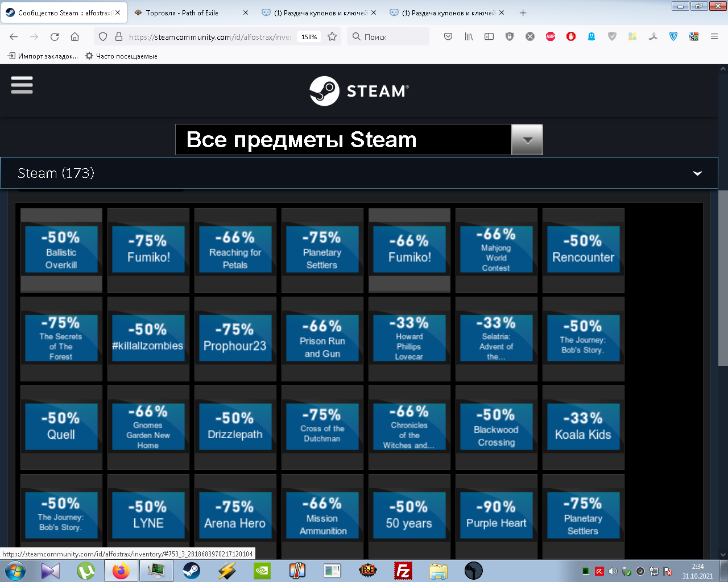Image resolution: width=728 pixels, height=582 pixels.
Task: Bookmark this page with the star icon
Action: [x=332, y=36]
